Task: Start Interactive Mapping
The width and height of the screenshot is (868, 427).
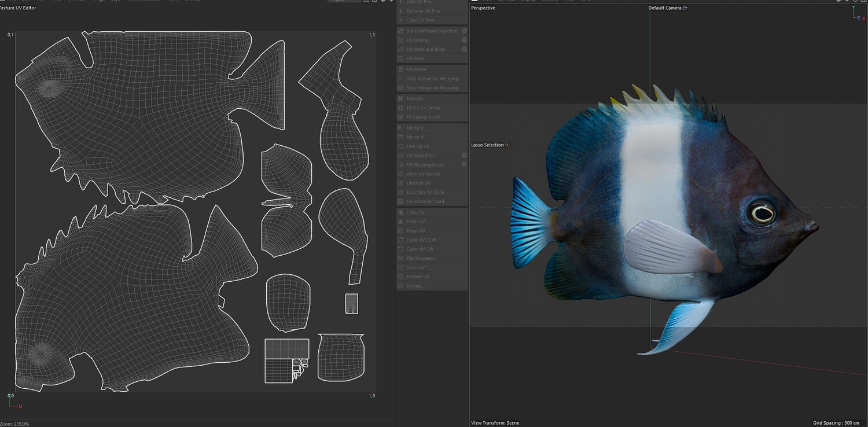Action: [x=432, y=79]
